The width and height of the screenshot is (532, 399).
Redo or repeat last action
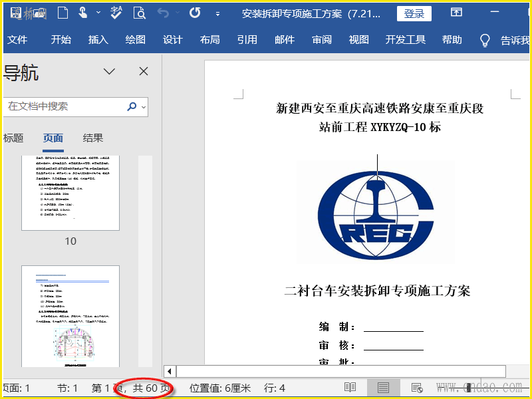point(195,13)
